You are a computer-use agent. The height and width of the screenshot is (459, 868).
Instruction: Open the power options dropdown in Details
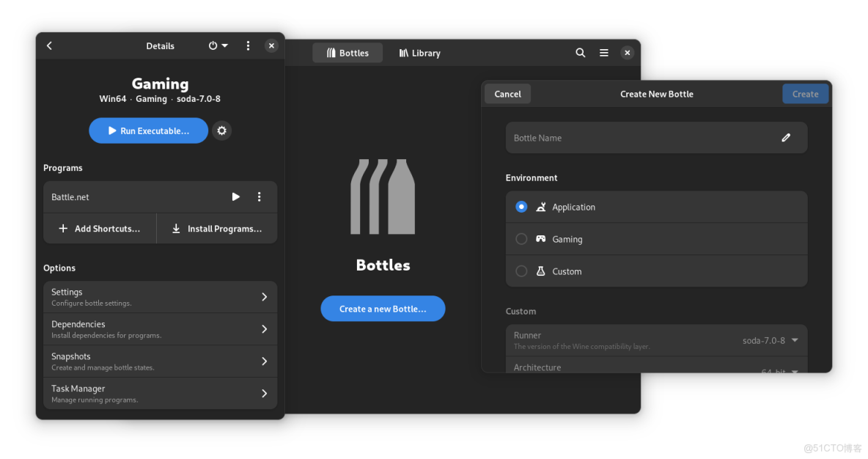tap(218, 46)
